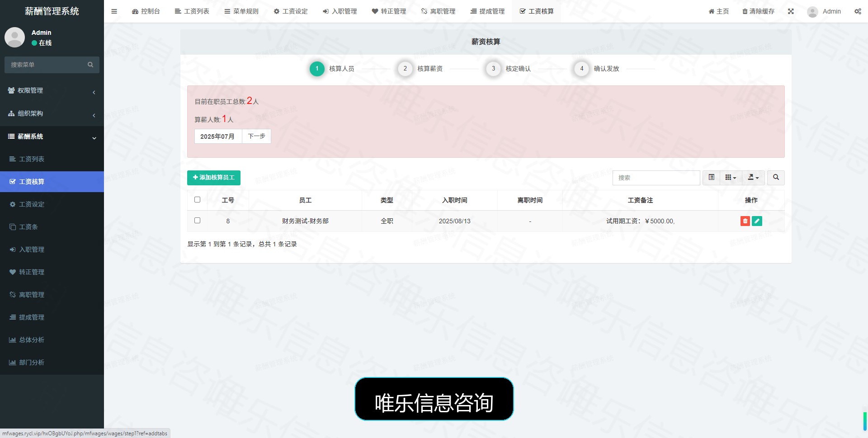Image resolution: width=868 pixels, height=438 pixels.
Task: Tick the checkbox for employee 工号 8
Action: (197, 221)
